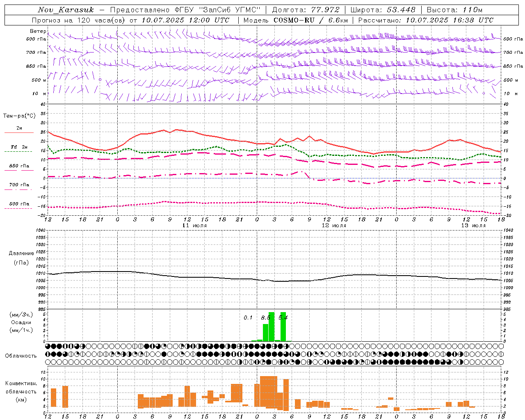Select the elevation label Высота: 110м
Viewport: 525px width, 420px height.
pyautogui.click(x=454, y=10)
